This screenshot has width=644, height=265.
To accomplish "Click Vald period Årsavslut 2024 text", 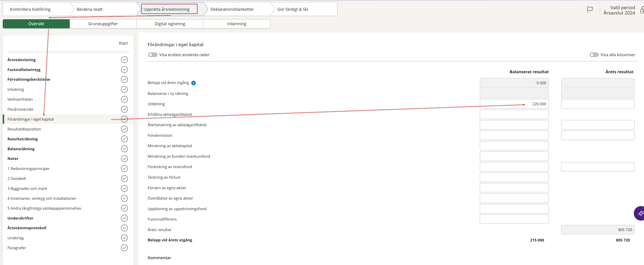I will (619, 10).
